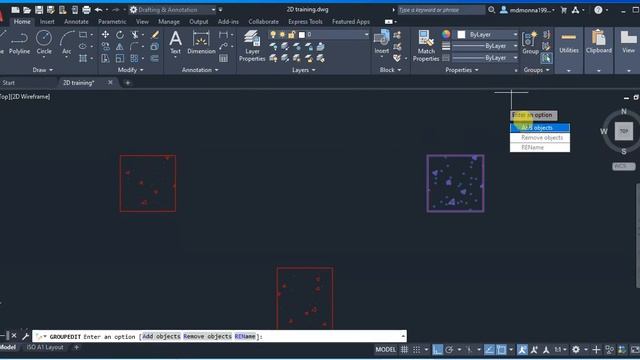Screen dimensions: 640x360
Task: Click the Table icon in Annotation panel
Action: coord(223,58)
